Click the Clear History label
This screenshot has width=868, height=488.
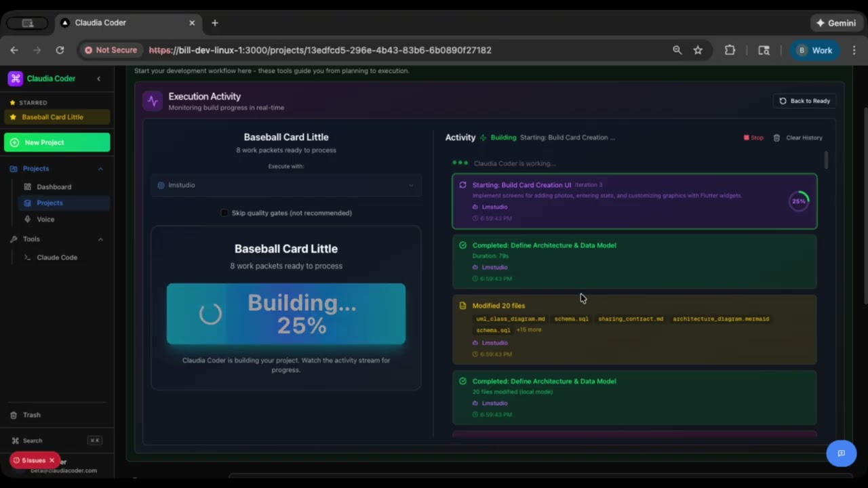click(804, 138)
